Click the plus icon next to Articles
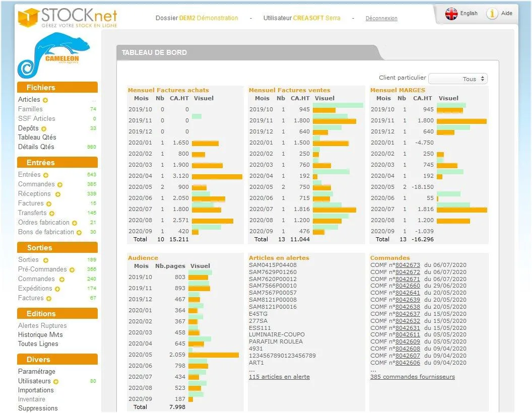This screenshot has height=413, width=532. (45, 100)
